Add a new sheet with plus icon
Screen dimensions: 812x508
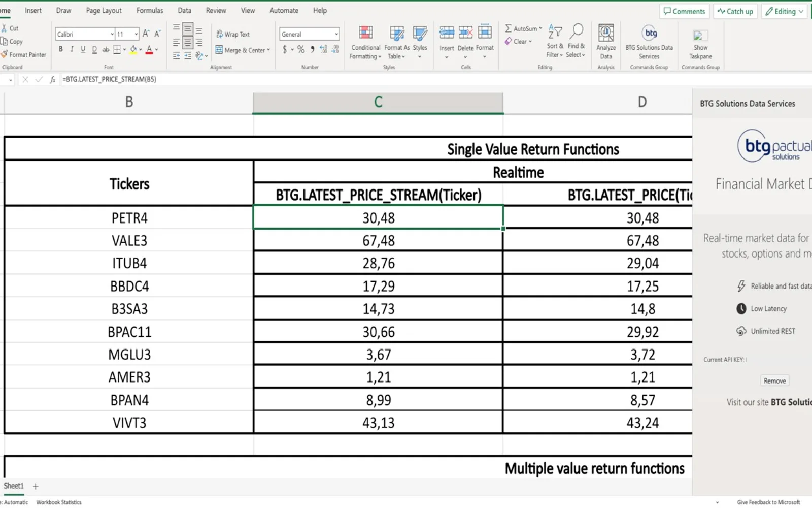[36, 486]
